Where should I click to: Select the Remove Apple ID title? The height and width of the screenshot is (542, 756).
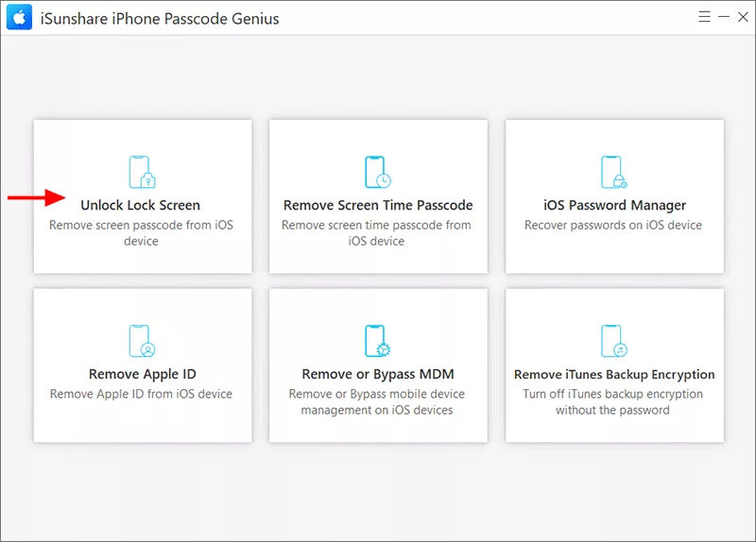(143, 374)
